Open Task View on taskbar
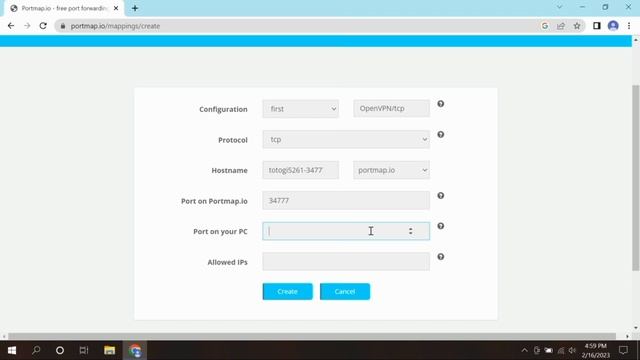Image resolution: width=640 pixels, height=360 pixels. click(x=84, y=350)
